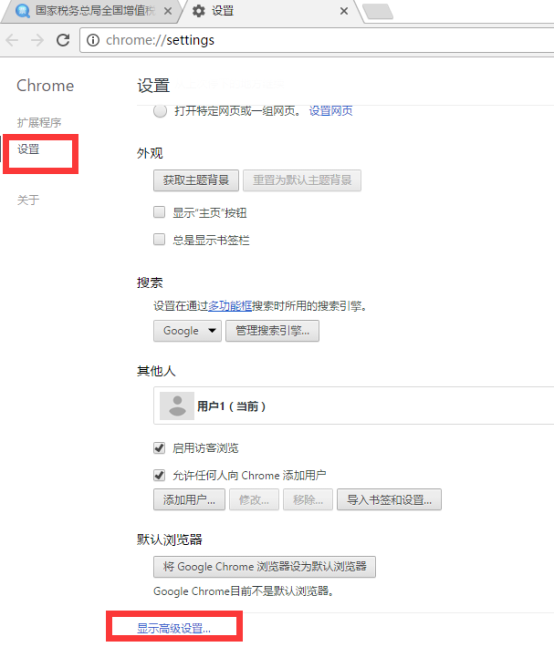The width and height of the screenshot is (554, 648).
Task: Click the site info icon in address bar
Action: point(93,40)
